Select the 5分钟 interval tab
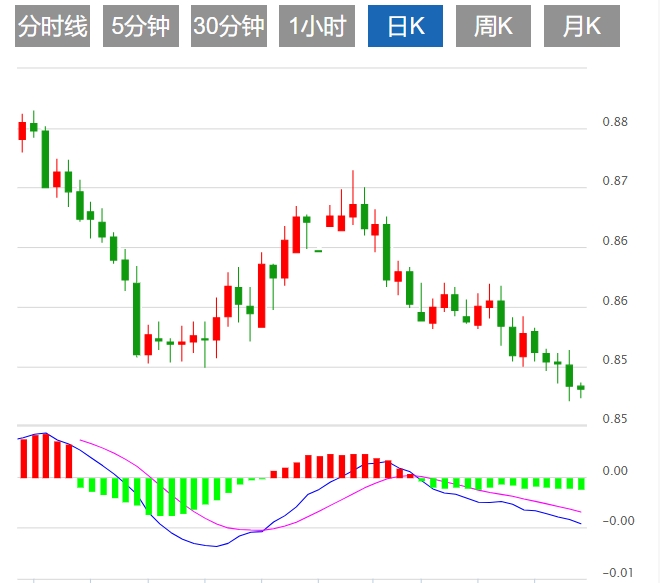 coord(141,26)
